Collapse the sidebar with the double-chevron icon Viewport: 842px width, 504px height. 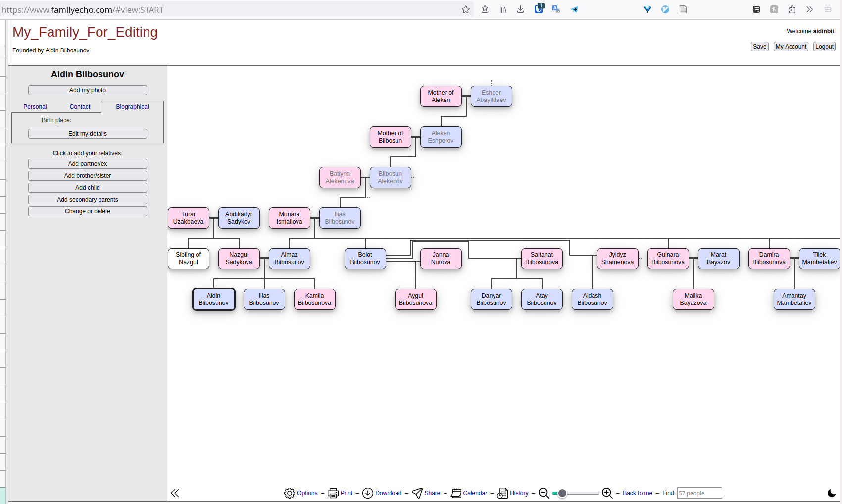pos(175,493)
